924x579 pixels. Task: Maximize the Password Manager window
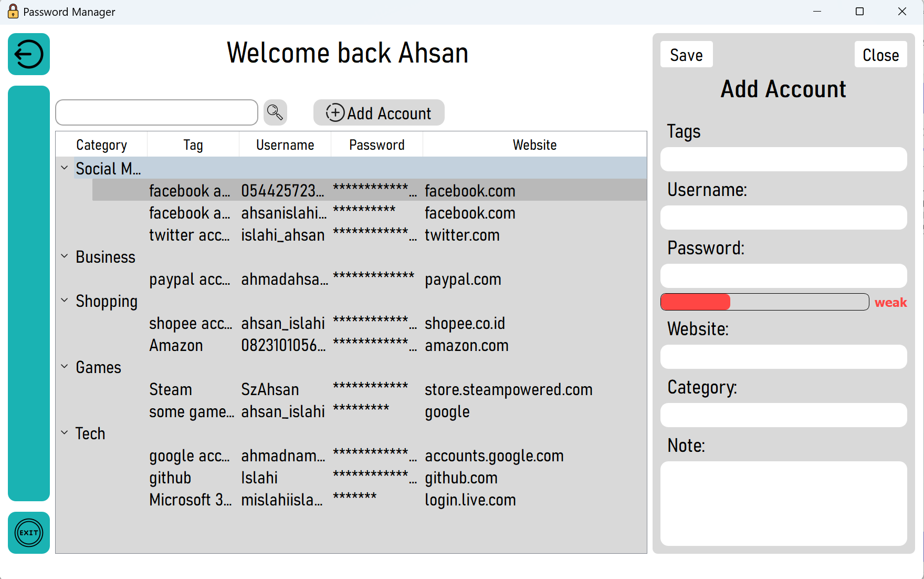tap(859, 12)
